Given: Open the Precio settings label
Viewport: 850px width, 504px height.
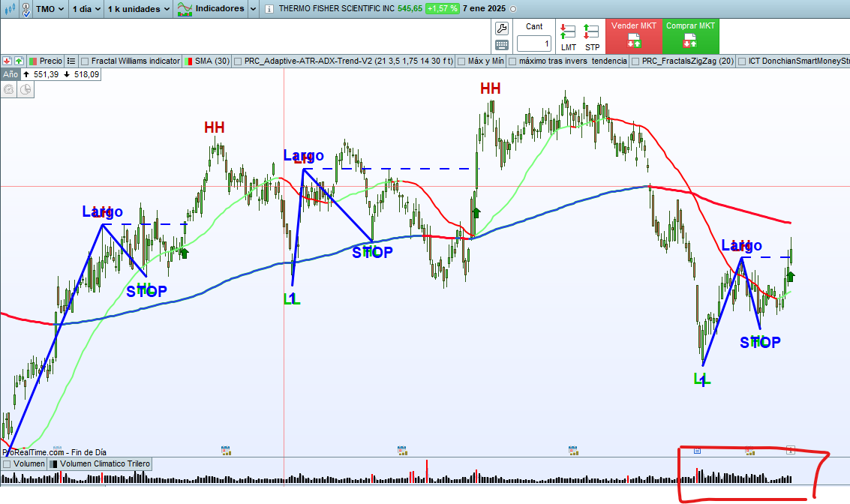Looking at the screenshot, I should coord(51,61).
